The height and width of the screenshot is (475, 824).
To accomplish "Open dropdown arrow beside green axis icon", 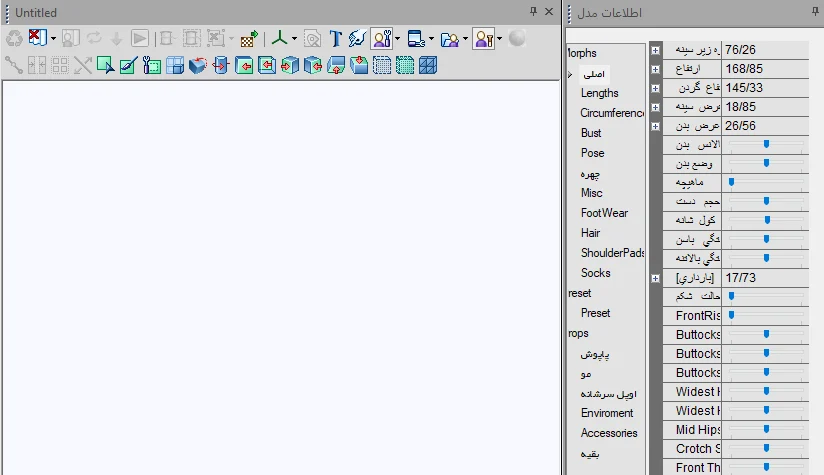I will 294,38.
